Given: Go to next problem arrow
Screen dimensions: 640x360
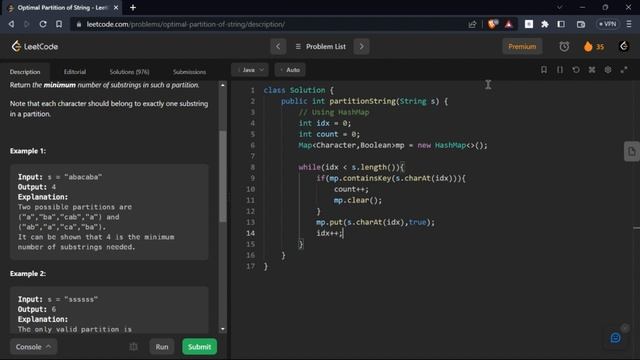Looking at the screenshot, I should click(x=361, y=47).
